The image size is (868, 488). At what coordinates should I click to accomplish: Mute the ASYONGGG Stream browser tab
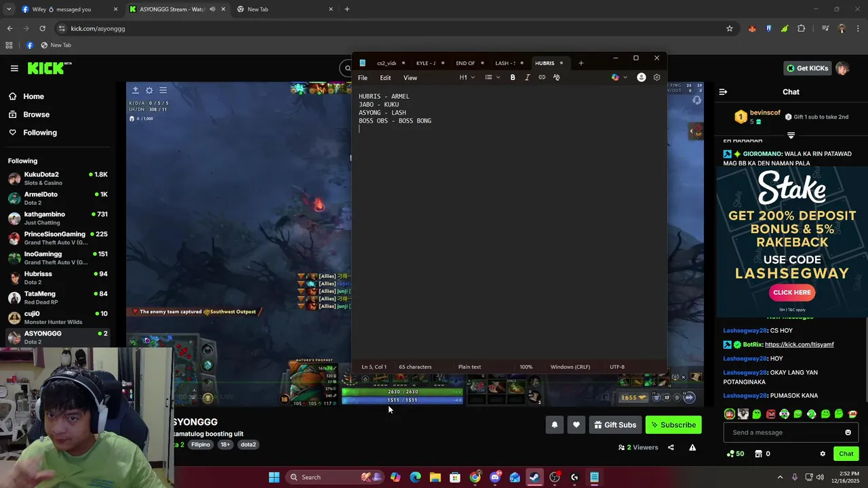[x=212, y=9]
